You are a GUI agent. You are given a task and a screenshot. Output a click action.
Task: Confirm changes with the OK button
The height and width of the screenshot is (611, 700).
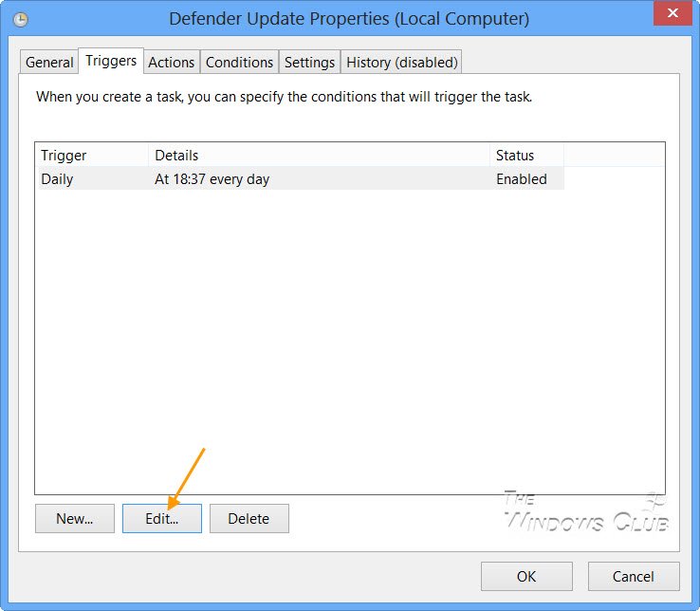tap(526, 576)
